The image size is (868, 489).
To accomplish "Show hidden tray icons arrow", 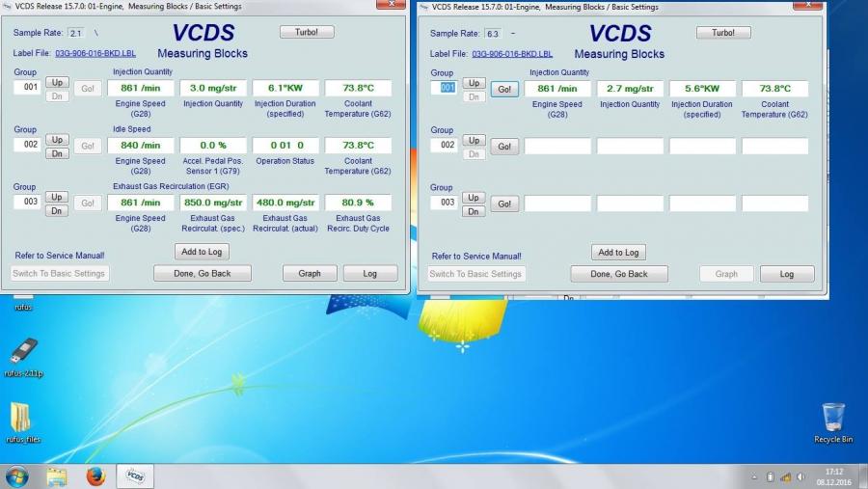I will point(754,477).
